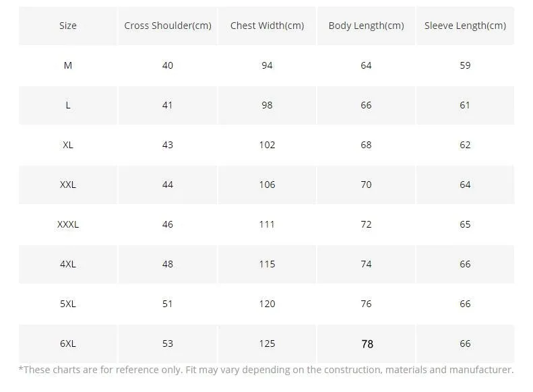Click the Chest Width(cm) header
533x392 pixels.
tap(268, 26)
